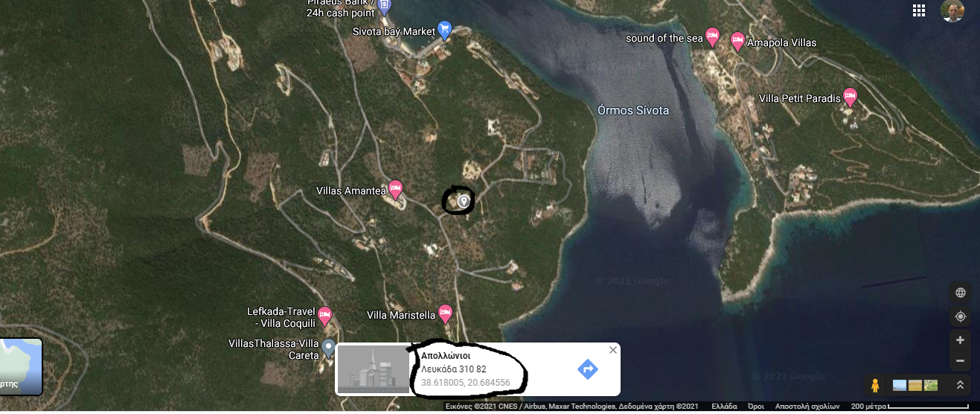Screen dimensions: 980x414
Task: Zoom out with the minus button
Action: [960, 361]
